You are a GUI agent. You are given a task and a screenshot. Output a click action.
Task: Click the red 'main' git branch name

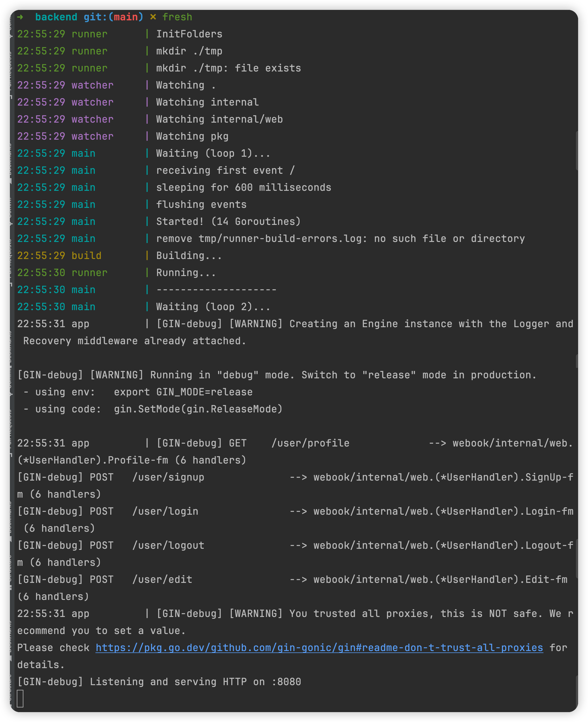click(126, 17)
